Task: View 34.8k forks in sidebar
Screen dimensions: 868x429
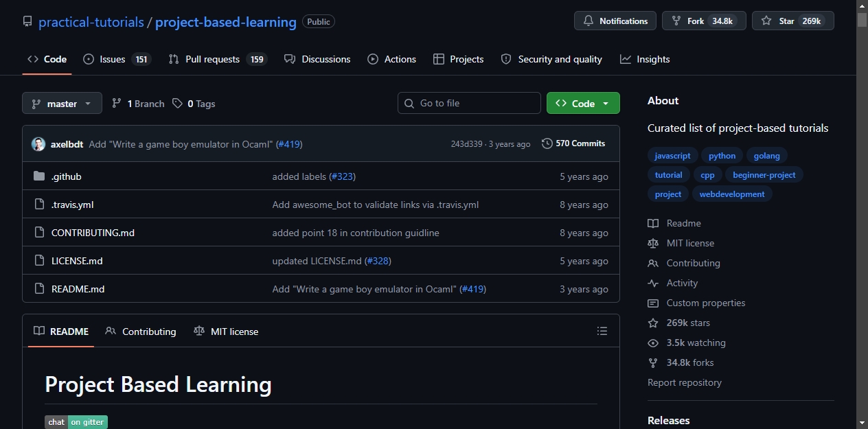Action: point(681,362)
